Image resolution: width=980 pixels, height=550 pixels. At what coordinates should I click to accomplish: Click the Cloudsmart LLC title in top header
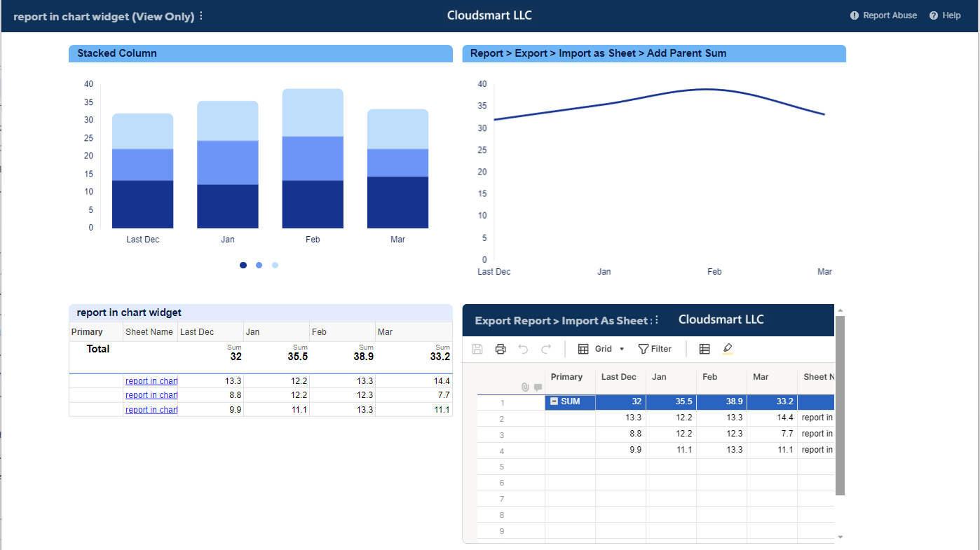[489, 15]
